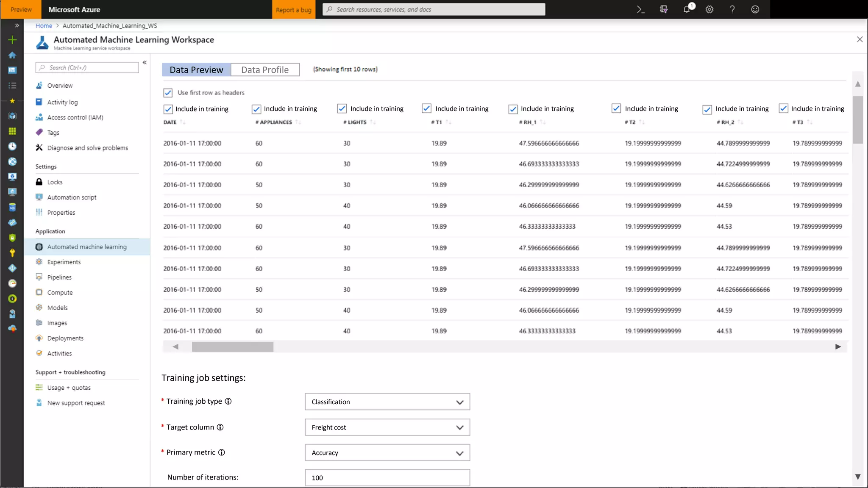Viewport: 868px width, 488px height.
Task: Send feedback with the smiley icon
Action: [755, 9]
